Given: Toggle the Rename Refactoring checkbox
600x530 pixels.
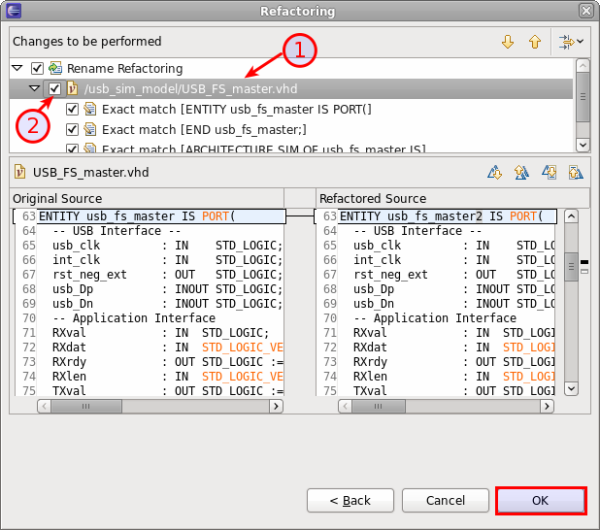Looking at the screenshot, I should coord(37,68).
